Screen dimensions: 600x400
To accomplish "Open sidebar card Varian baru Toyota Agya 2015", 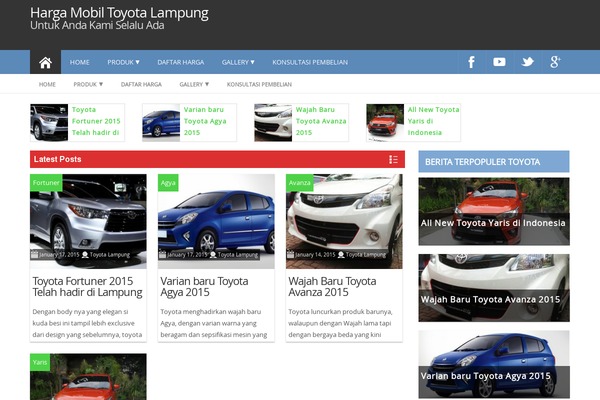I will click(x=494, y=364).
